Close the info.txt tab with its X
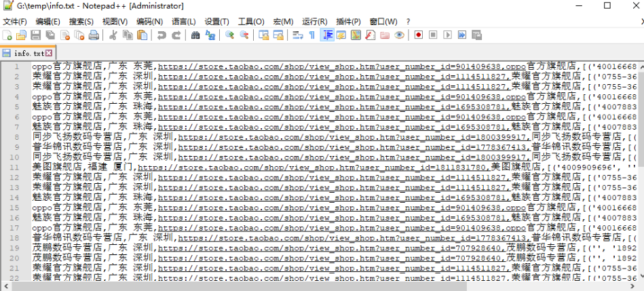The width and height of the screenshot is (644, 291). coord(49,53)
